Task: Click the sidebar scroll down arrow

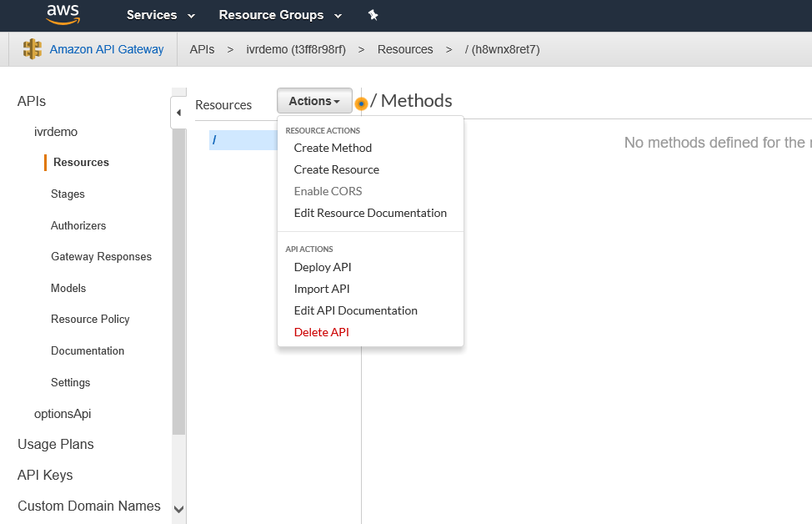Action: (x=178, y=508)
